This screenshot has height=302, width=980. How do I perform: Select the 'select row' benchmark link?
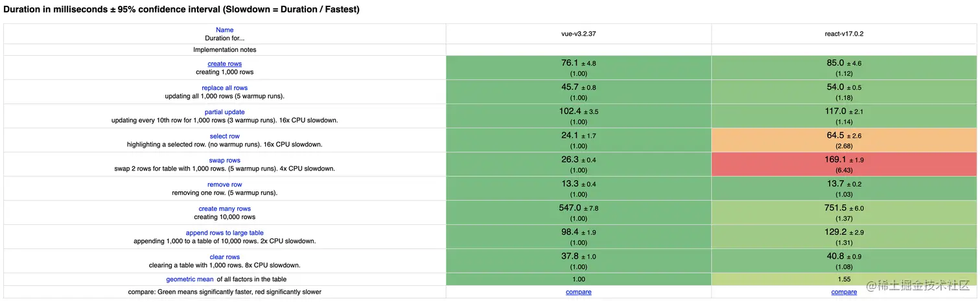click(225, 136)
